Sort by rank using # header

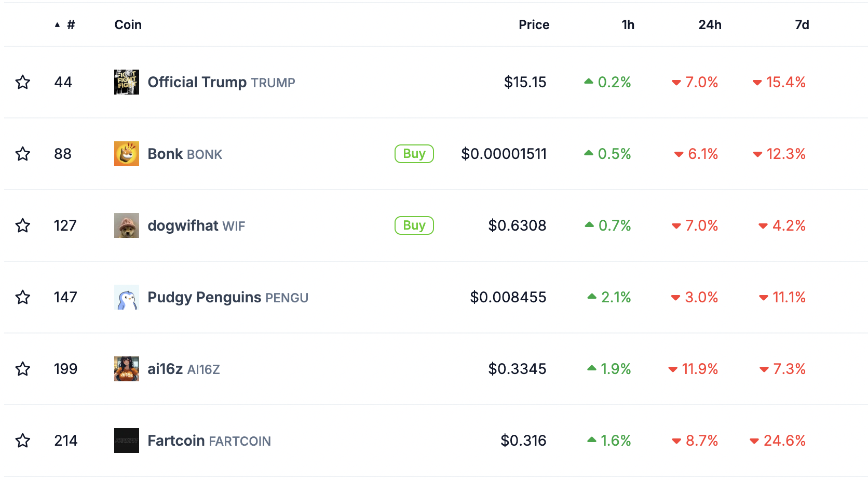[71, 25]
